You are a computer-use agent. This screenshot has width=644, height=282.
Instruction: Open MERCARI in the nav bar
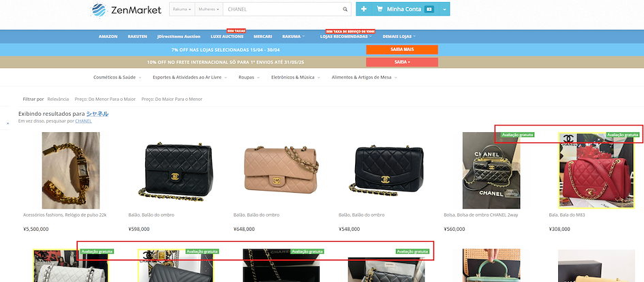coord(263,37)
